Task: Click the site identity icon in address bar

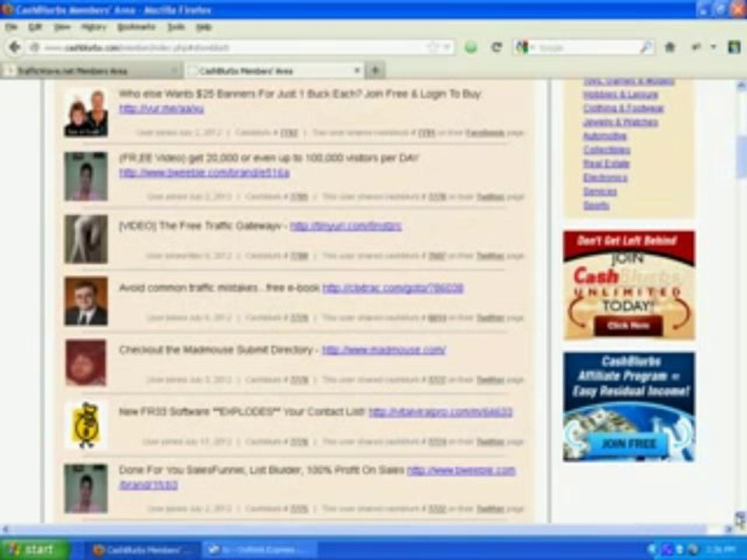Action: [34, 47]
